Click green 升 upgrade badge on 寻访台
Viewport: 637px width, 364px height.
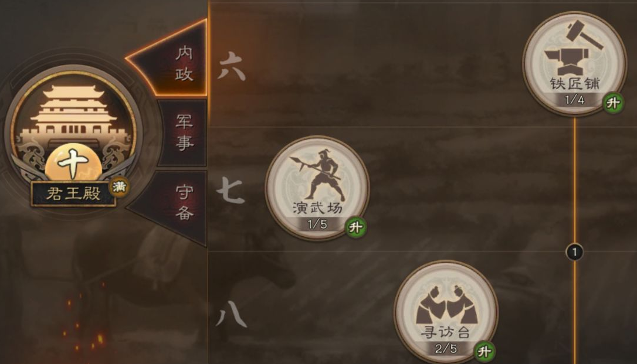(x=484, y=351)
